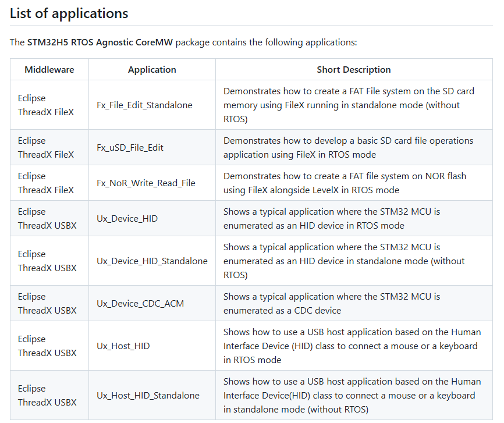
Task: Click the bold "STM32H5 RTOS Agnostic CoreMW" text
Action: click(100, 42)
